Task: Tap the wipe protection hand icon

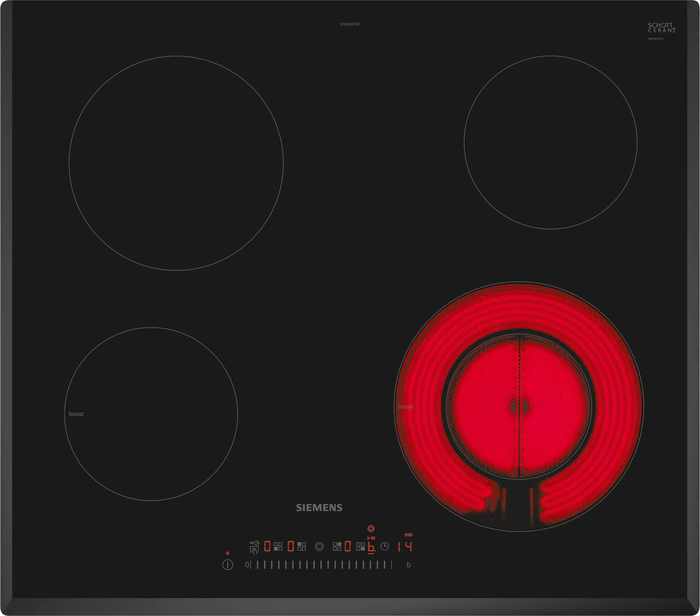Action: pos(254,551)
